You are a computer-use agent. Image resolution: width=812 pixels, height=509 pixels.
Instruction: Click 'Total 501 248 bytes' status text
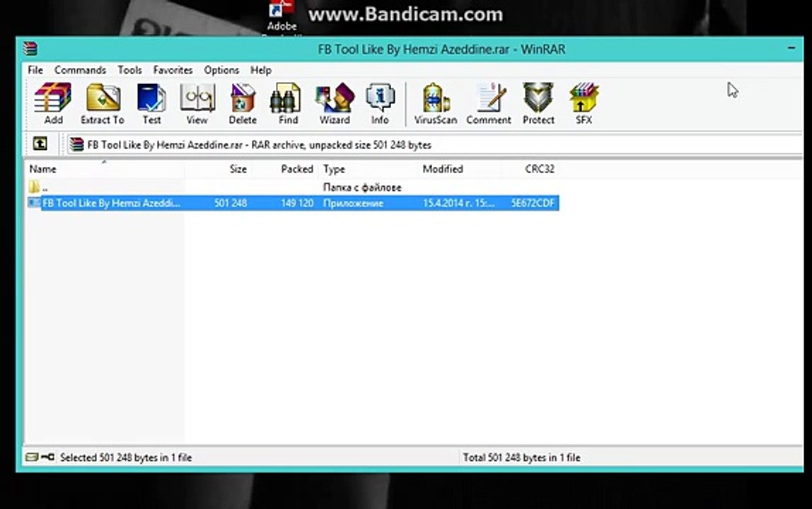tap(521, 457)
